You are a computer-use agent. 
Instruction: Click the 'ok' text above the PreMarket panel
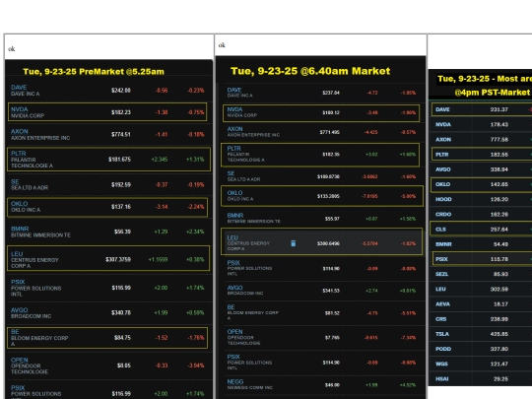(12, 49)
